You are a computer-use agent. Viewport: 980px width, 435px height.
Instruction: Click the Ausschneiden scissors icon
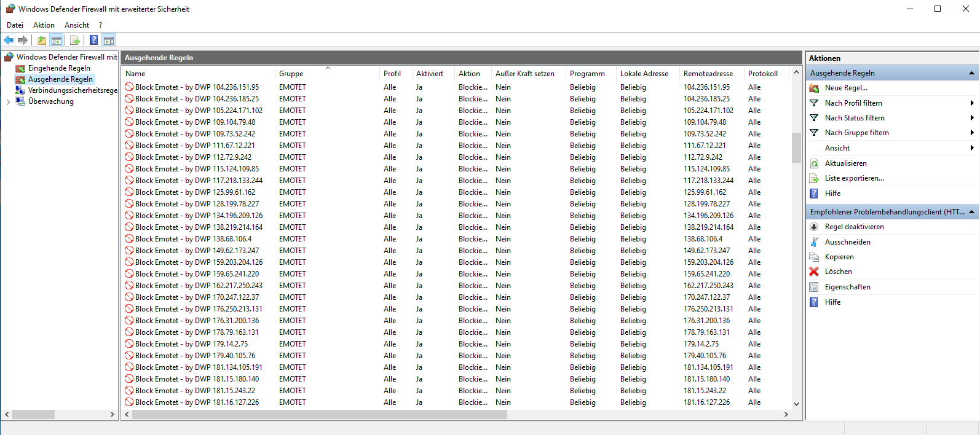tap(814, 242)
